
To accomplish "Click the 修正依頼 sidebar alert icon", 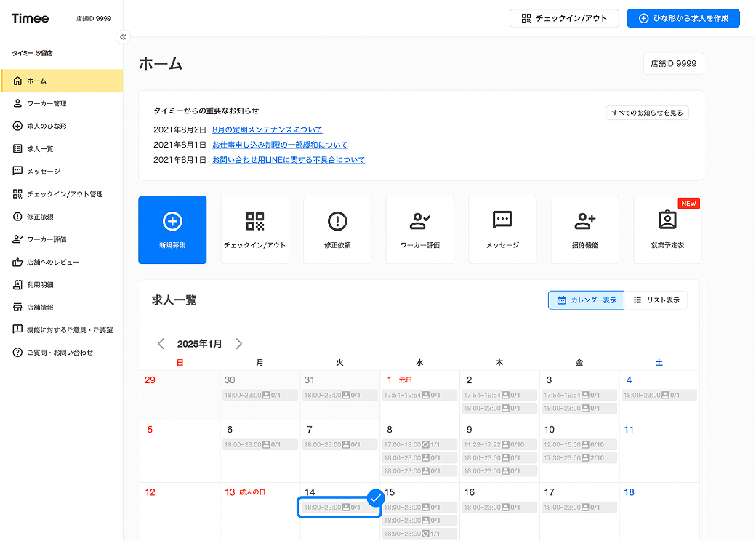I will (17, 217).
